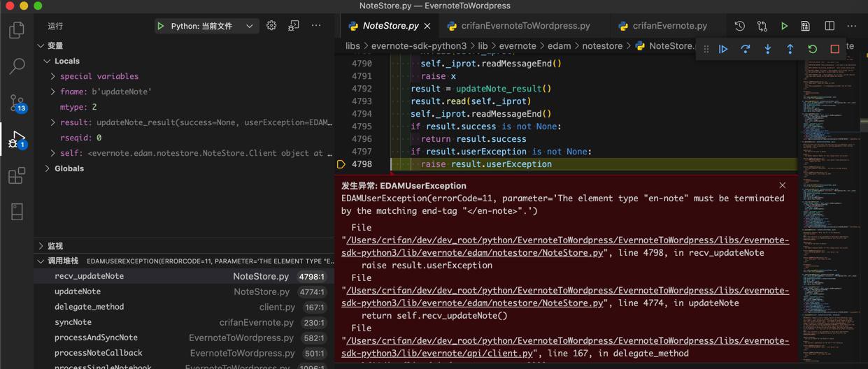Open NoteStore.py line 4798 traceback link
The height and width of the screenshot is (369, 868).
click(x=565, y=246)
